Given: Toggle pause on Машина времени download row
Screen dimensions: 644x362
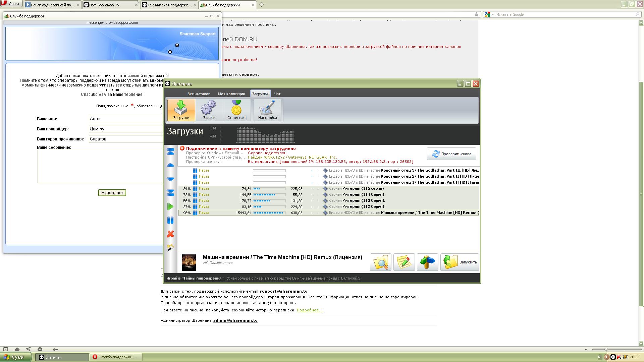Looking at the screenshot, I should pyautogui.click(x=195, y=213).
